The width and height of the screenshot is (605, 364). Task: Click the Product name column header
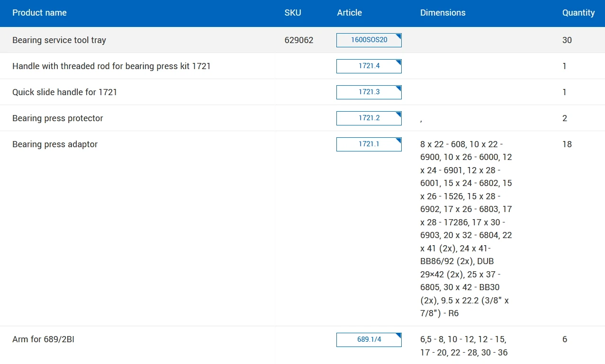pyautogui.click(x=39, y=13)
